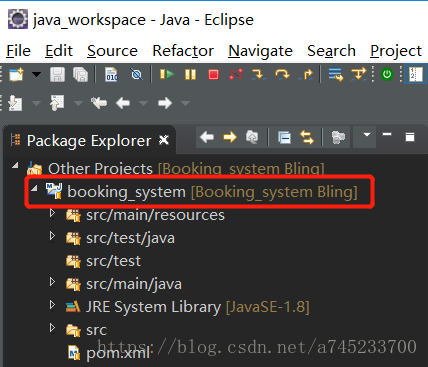Viewport: 428px width, 367px height.
Task: Minimize the Package Explorer view
Action: click(387, 134)
